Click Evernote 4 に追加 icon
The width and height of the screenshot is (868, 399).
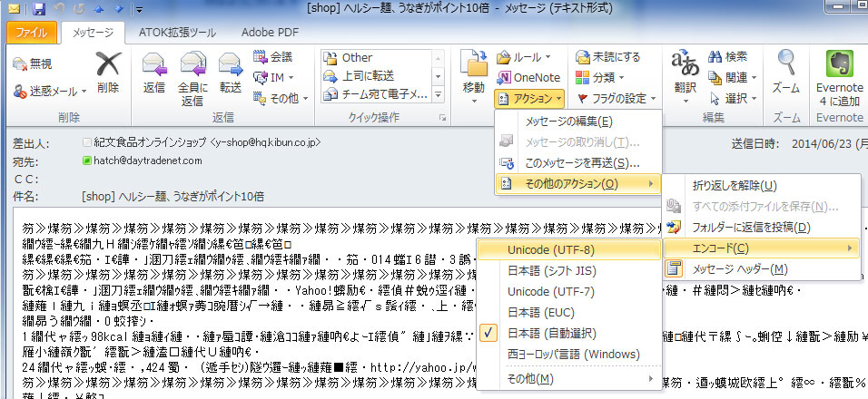click(840, 63)
